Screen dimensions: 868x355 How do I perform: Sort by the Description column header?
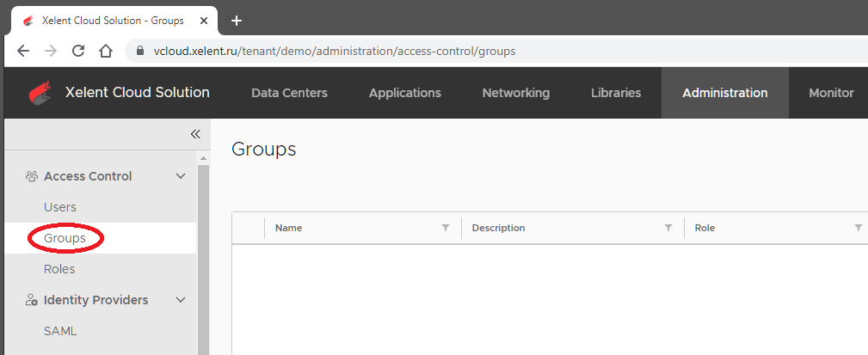[x=498, y=228]
